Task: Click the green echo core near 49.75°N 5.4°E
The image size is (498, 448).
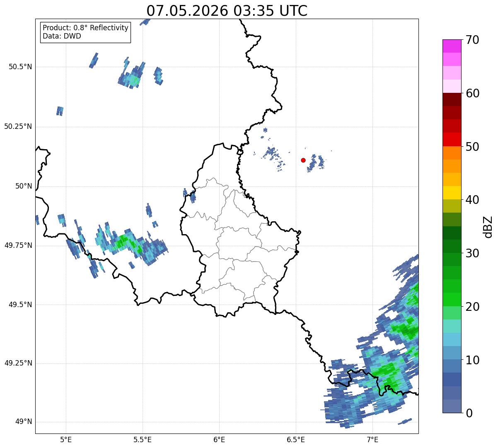Action: click(x=123, y=241)
